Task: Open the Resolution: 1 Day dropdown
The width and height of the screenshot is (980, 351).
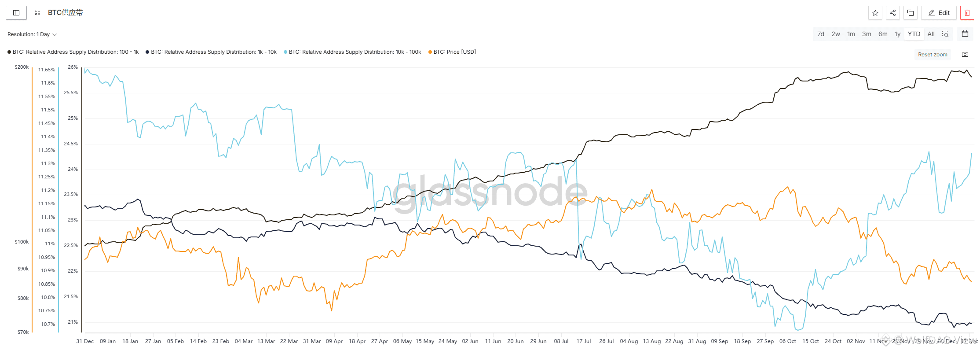Action: point(32,34)
